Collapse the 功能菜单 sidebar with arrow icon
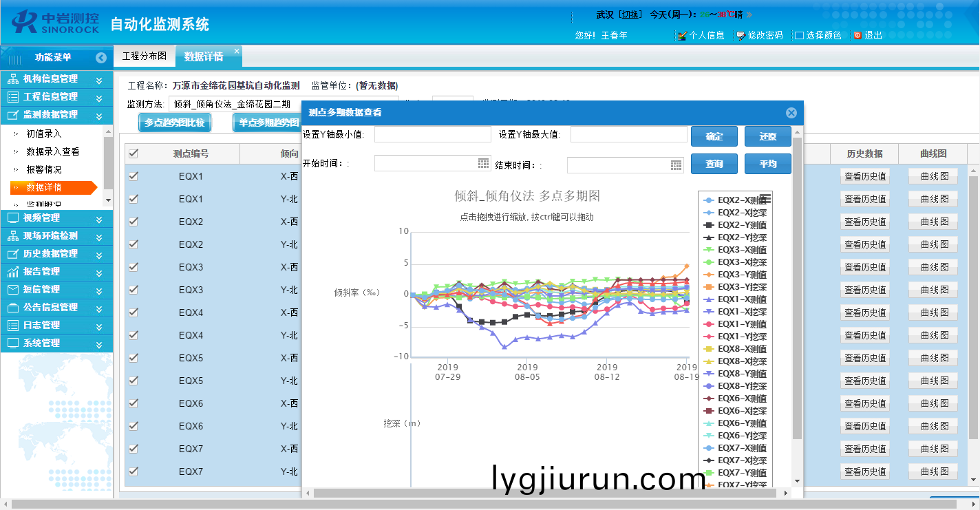 [x=101, y=58]
